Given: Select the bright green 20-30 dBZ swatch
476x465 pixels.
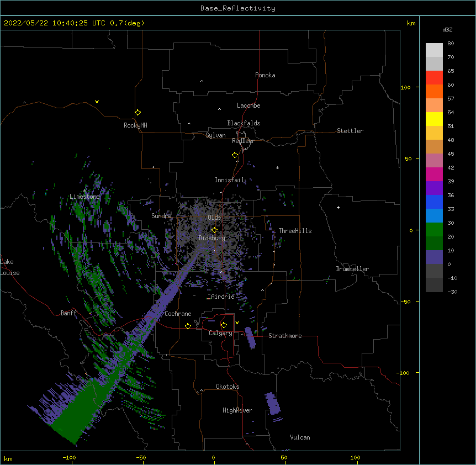Looking at the screenshot, I should (x=434, y=230).
